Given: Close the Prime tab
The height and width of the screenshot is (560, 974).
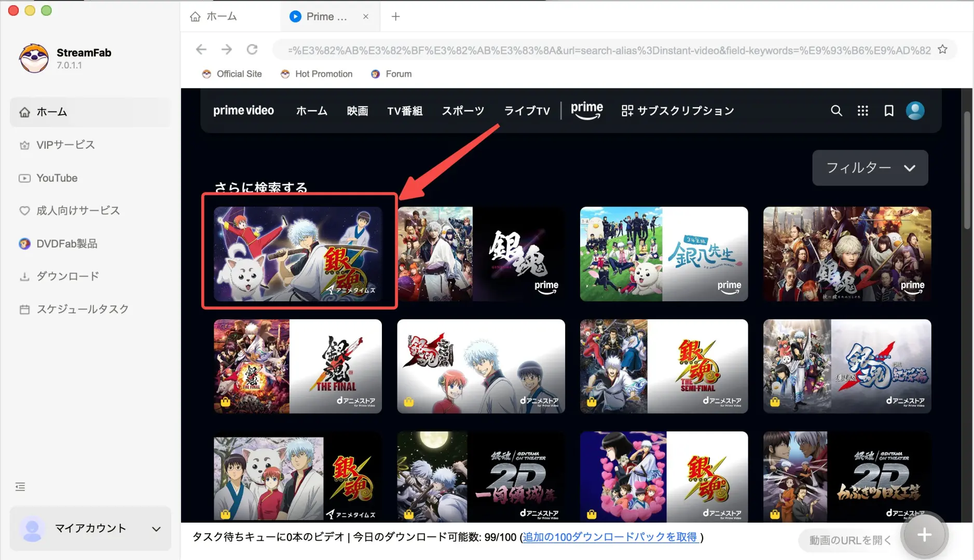Looking at the screenshot, I should (x=366, y=17).
